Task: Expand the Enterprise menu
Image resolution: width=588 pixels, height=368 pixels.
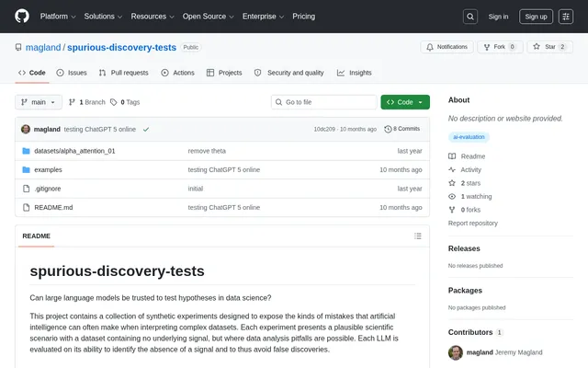Action: coord(263,17)
